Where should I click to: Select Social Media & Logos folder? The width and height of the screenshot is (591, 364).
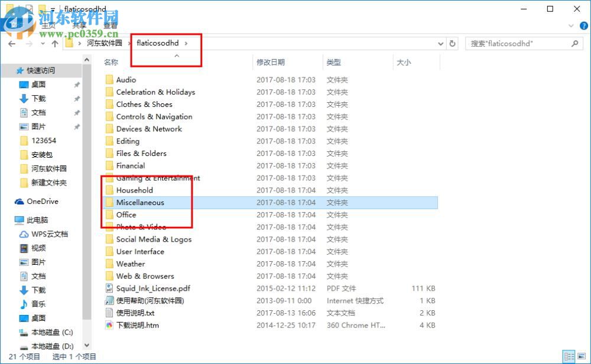click(154, 239)
